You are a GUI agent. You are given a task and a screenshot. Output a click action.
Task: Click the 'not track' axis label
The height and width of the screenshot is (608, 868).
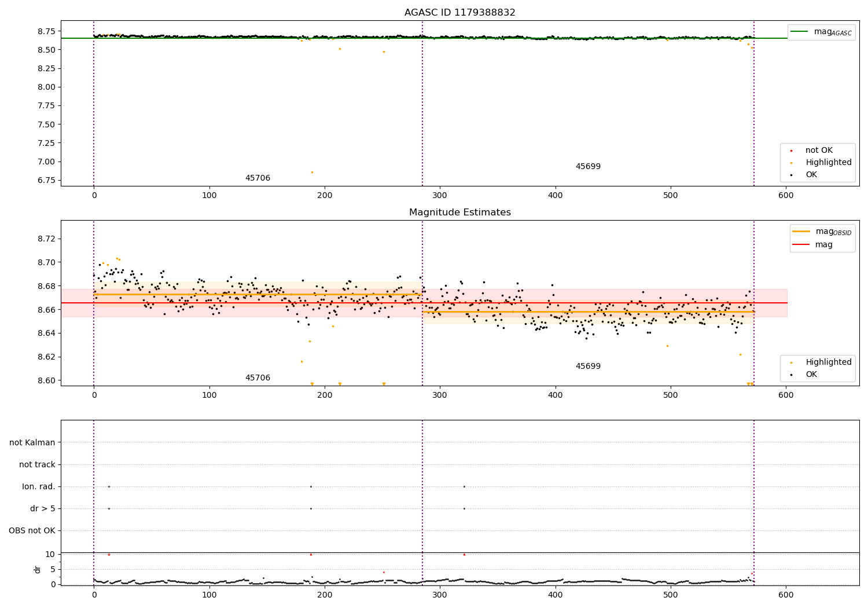[x=37, y=465]
